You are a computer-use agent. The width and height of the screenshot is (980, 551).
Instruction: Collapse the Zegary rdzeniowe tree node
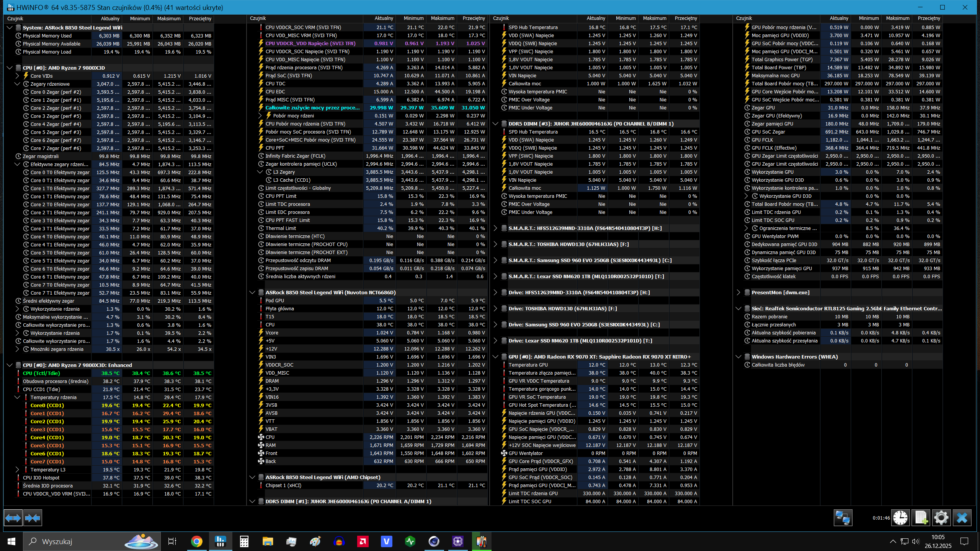(17, 84)
